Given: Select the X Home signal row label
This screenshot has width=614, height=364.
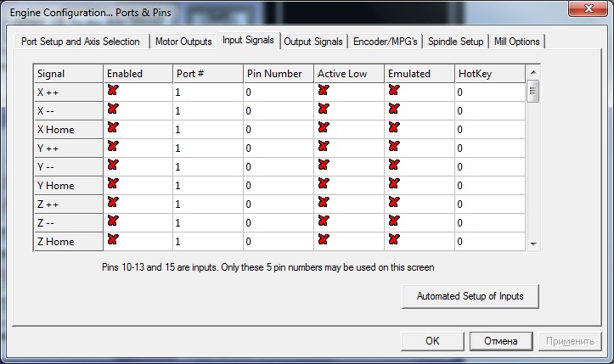Looking at the screenshot, I should [68, 130].
